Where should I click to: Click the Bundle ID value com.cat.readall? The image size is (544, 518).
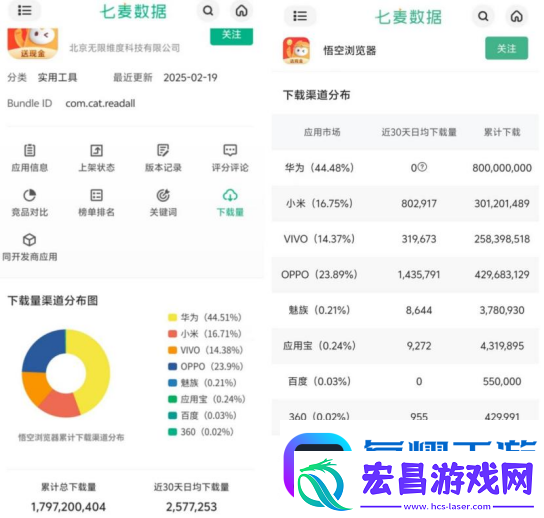[x=100, y=103]
